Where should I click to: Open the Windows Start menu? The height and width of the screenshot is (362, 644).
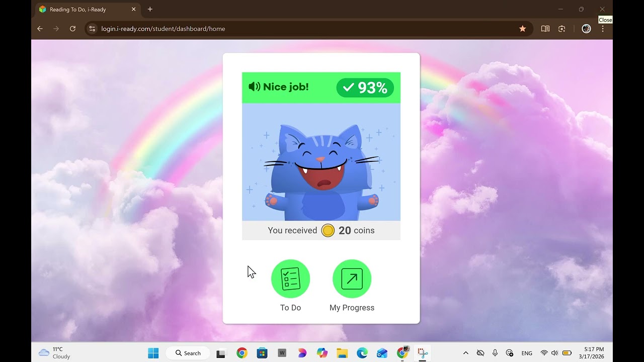(x=153, y=353)
